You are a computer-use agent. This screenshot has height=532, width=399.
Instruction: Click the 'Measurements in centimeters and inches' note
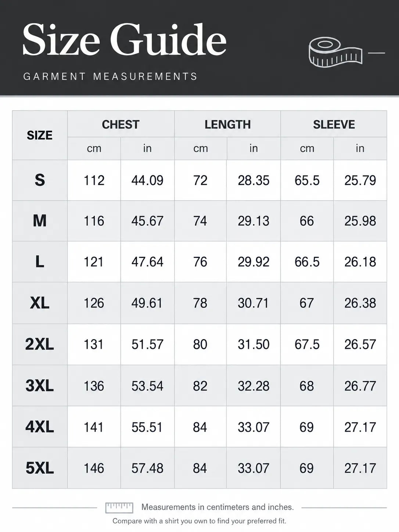click(218, 507)
